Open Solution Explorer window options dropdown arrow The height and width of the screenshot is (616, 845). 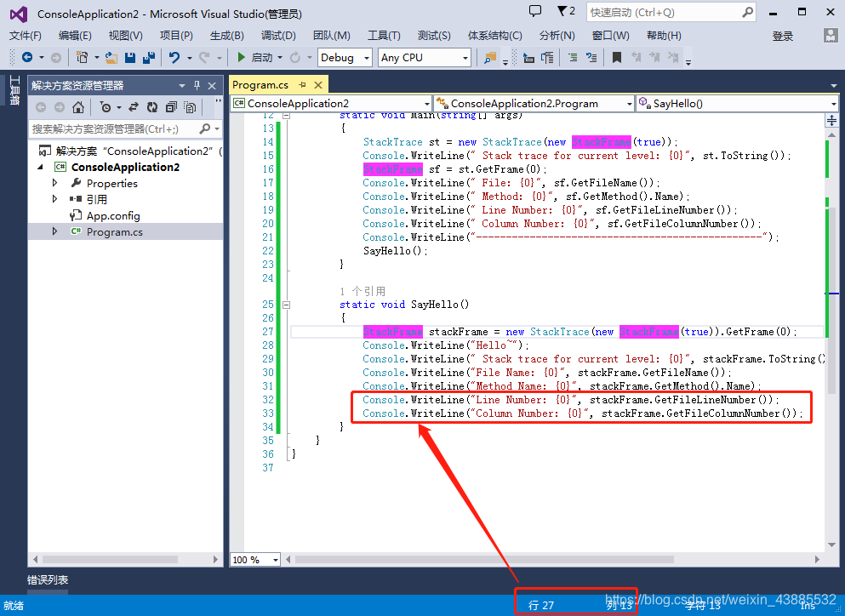click(x=181, y=85)
